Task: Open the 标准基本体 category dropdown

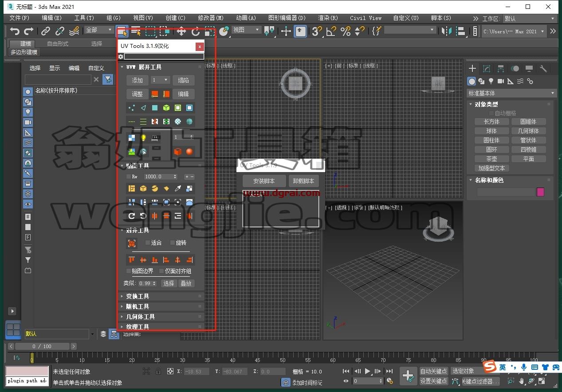Action: [511, 93]
